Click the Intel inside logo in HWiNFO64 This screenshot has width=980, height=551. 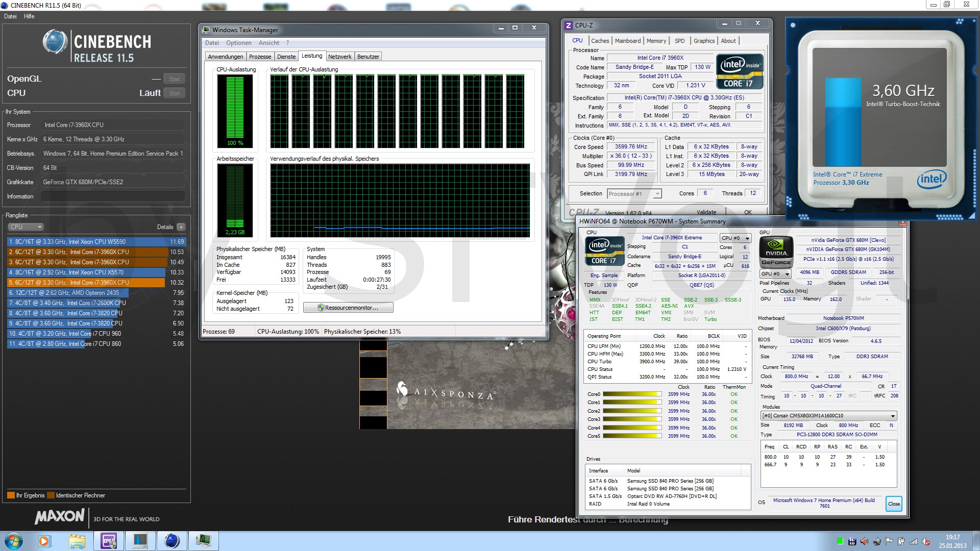[605, 251]
